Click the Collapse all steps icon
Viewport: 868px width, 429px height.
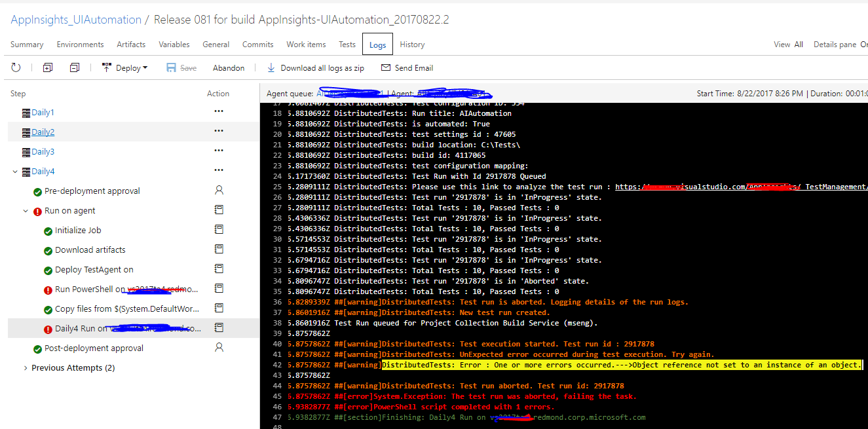[x=75, y=67]
